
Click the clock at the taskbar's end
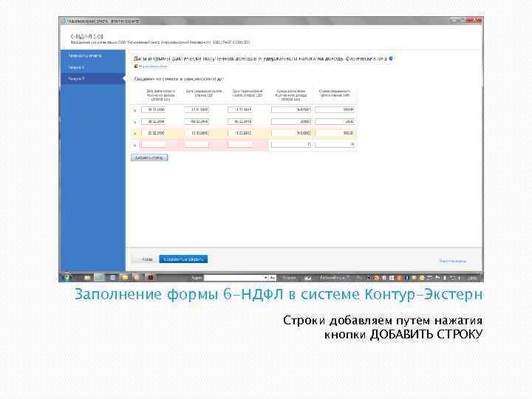click(471, 278)
